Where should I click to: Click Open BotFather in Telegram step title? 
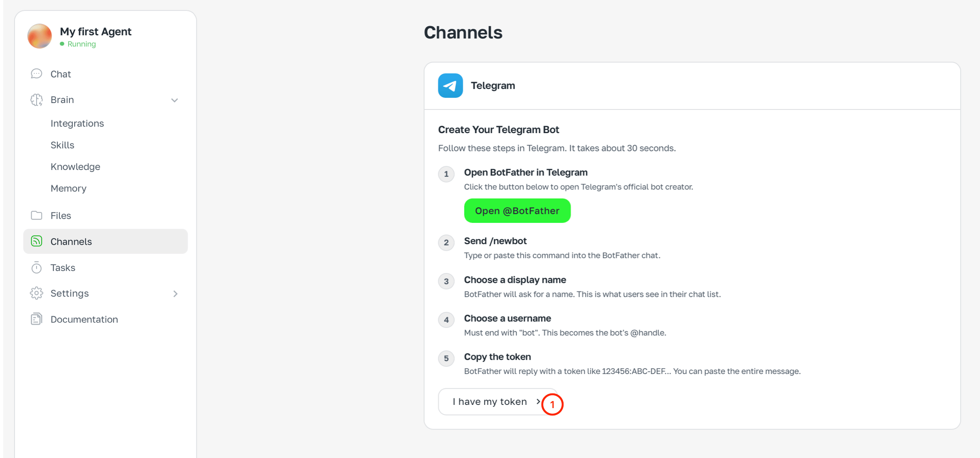pos(526,172)
